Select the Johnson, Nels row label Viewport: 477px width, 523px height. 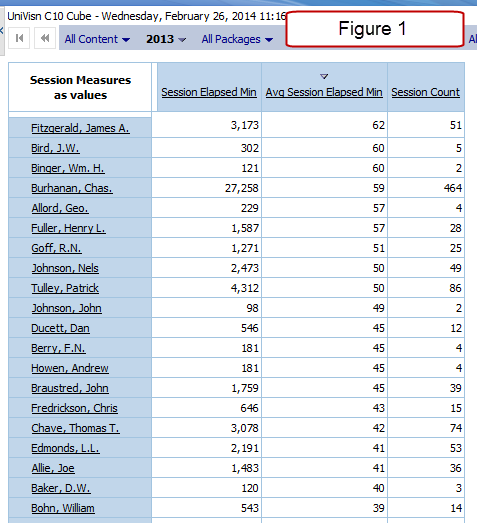tap(65, 268)
